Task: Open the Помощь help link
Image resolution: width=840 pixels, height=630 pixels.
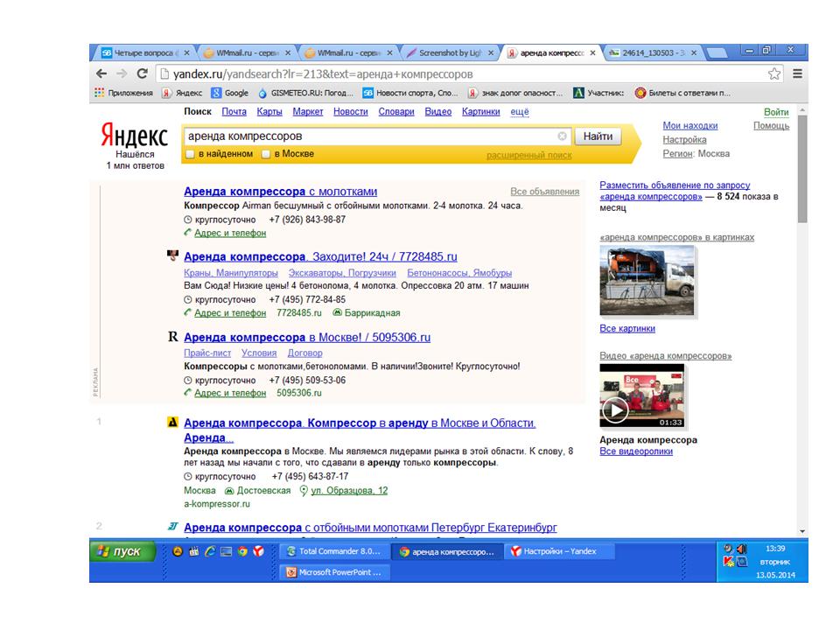Action: (771, 126)
